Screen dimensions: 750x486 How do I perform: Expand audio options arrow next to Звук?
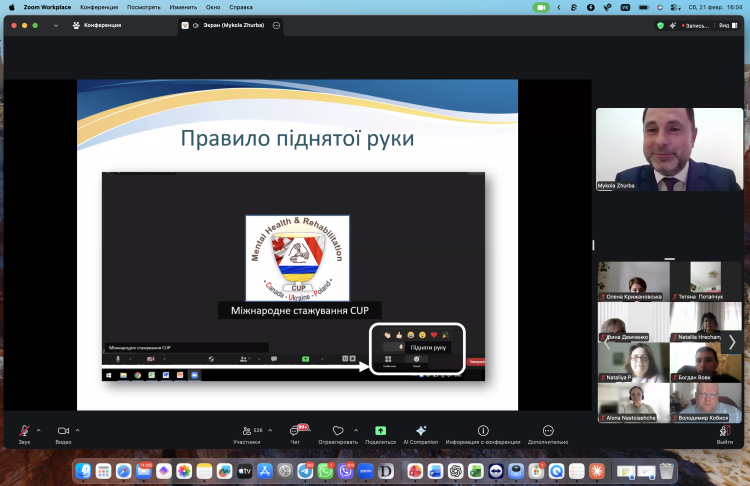(x=39, y=429)
